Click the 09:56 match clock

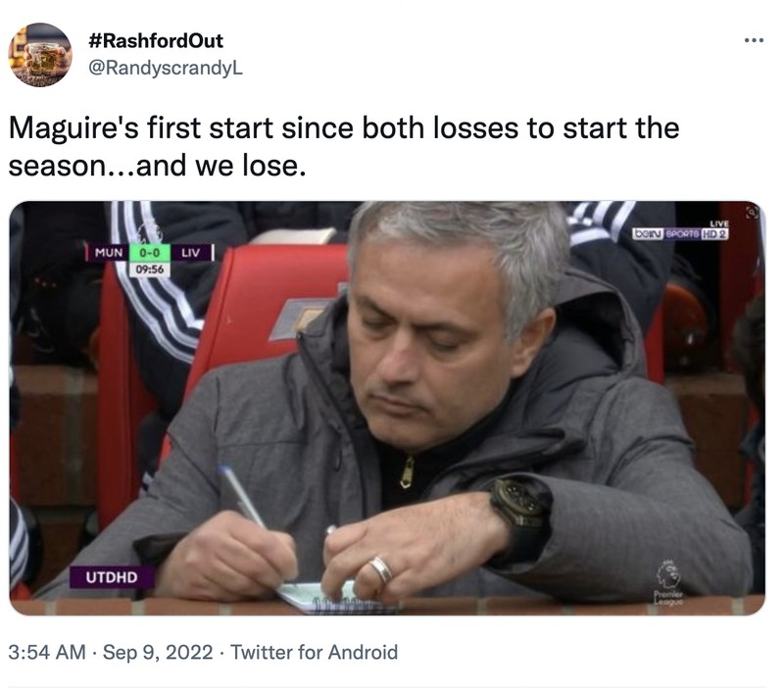point(149,268)
